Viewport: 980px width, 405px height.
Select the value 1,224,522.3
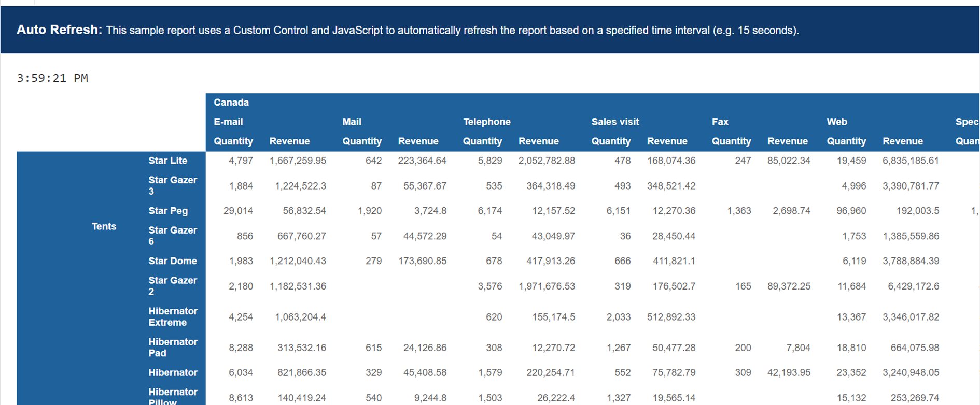[300, 186]
